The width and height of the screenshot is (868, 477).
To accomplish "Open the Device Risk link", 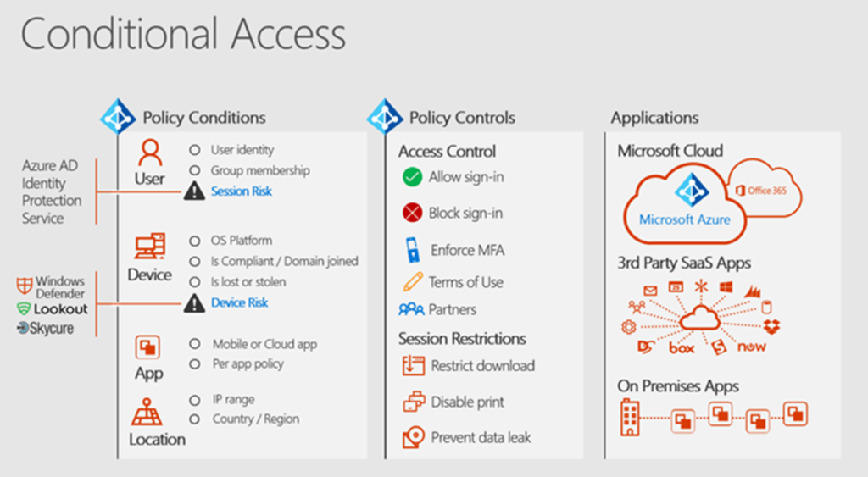I will tap(240, 302).
